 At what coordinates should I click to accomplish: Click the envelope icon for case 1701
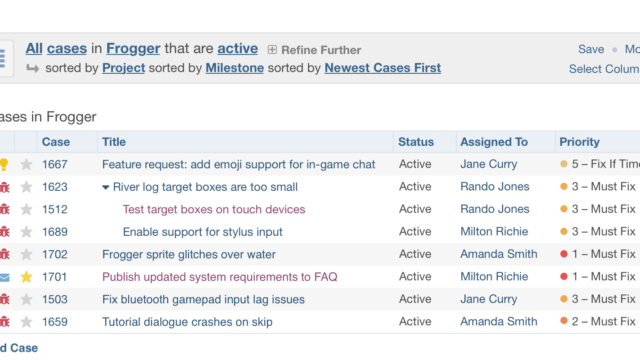(x=4, y=278)
